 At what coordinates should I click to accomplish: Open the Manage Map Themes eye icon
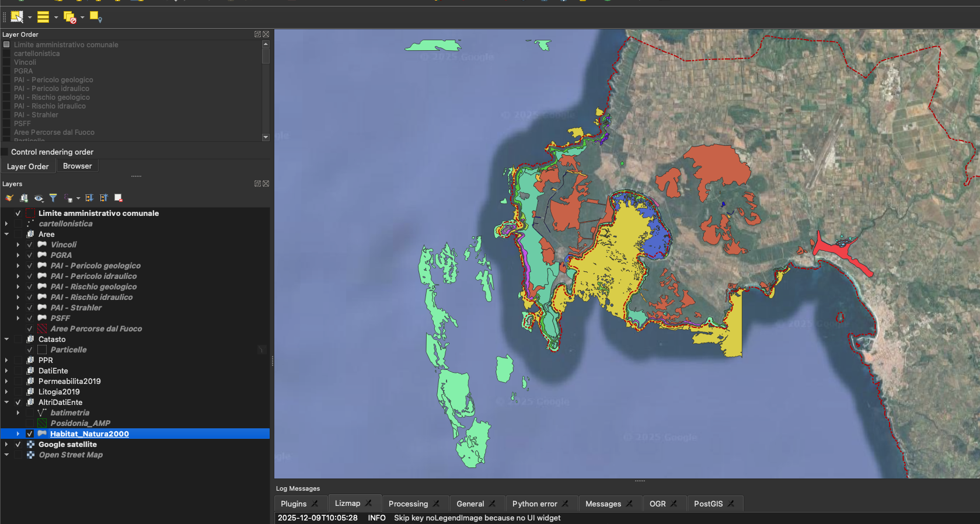[x=39, y=198]
